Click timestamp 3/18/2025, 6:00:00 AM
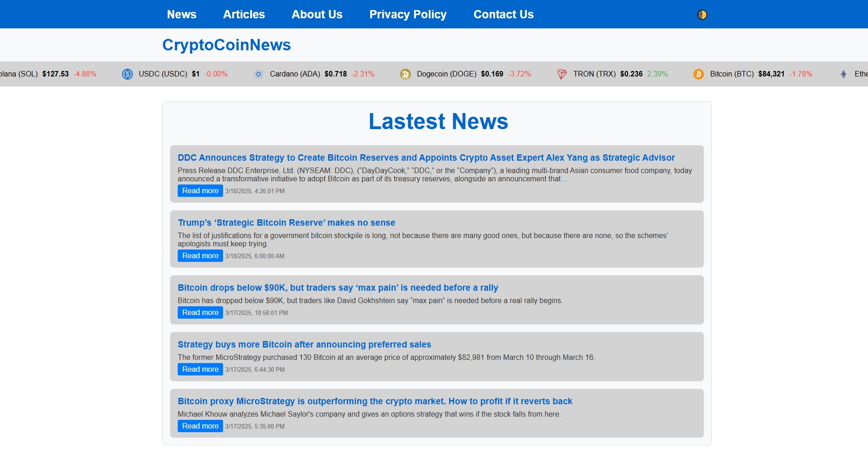Image resolution: width=868 pixels, height=456 pixels. pos(255,256)
